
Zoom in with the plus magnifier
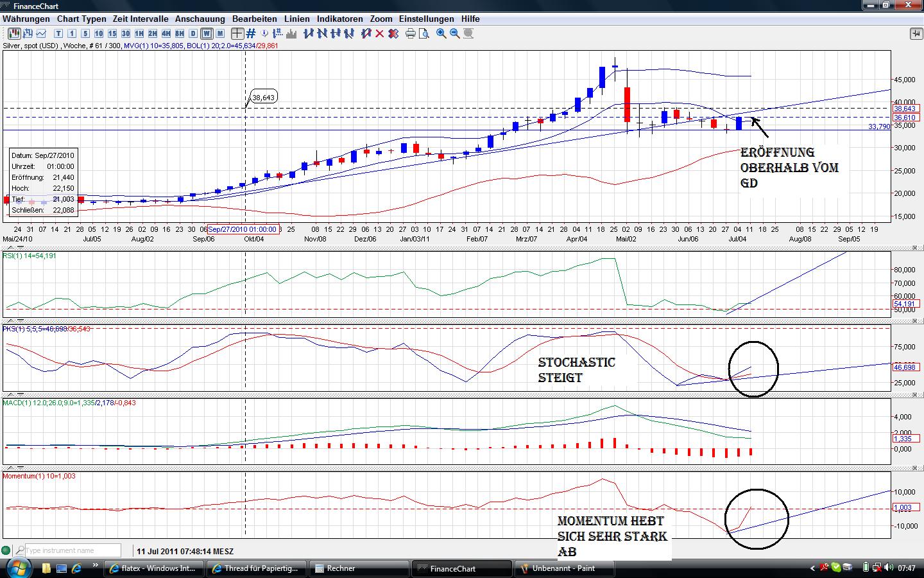(441, 33)
